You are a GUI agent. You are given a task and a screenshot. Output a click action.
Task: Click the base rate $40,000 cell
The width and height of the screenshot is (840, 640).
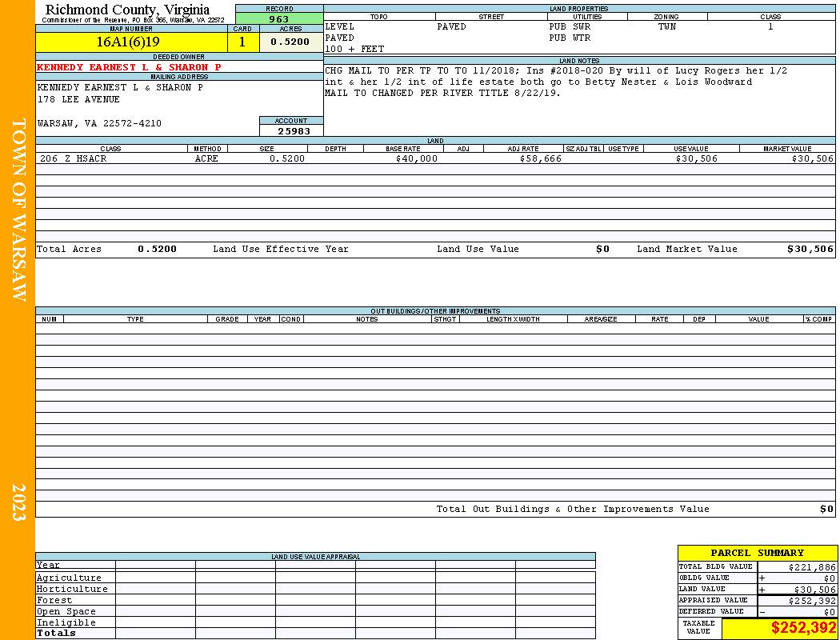416,158
